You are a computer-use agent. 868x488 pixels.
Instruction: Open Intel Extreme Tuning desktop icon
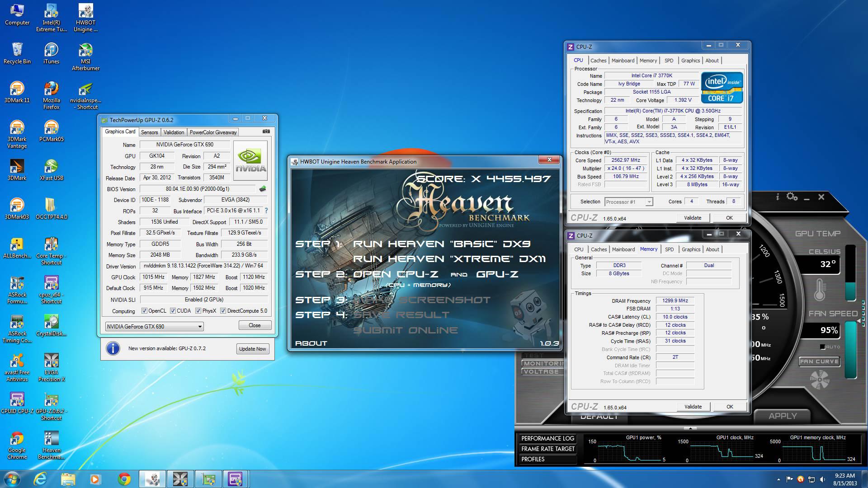coord(51,18)
